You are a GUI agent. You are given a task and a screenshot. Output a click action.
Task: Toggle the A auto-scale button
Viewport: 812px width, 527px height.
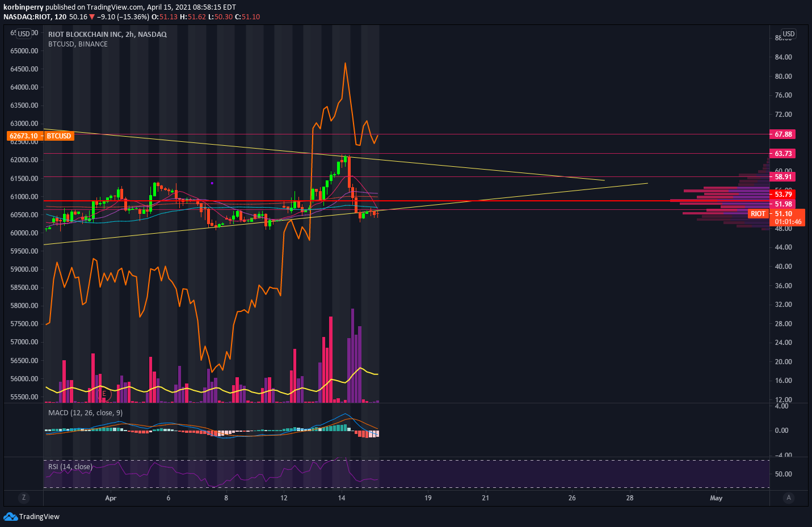(788, 498)
